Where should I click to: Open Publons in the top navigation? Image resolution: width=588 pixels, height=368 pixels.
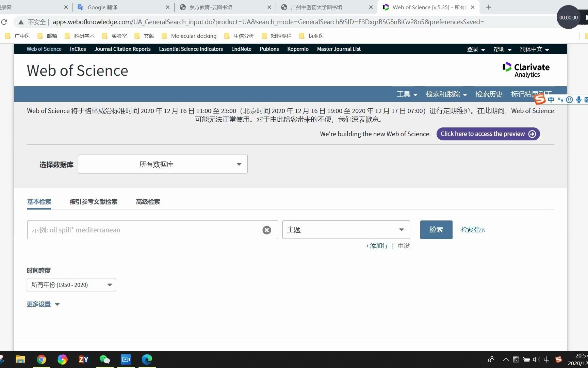pos(269,49)
